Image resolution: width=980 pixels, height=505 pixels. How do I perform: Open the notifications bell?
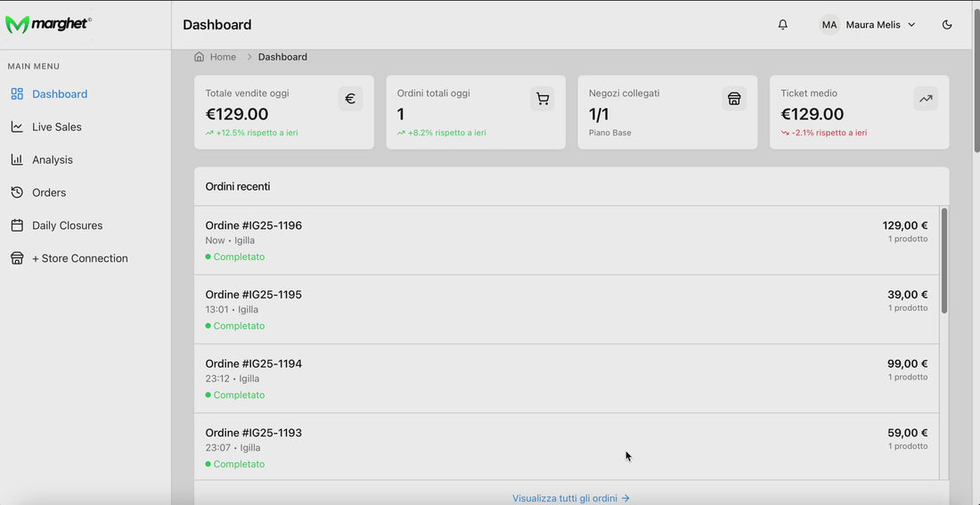tap(782, 24)
